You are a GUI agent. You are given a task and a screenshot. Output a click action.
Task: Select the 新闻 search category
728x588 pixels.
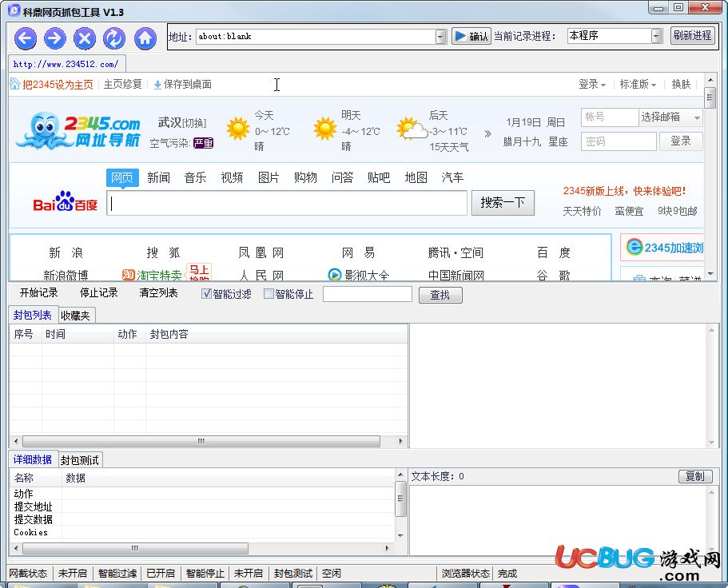[x=159, y=177]
